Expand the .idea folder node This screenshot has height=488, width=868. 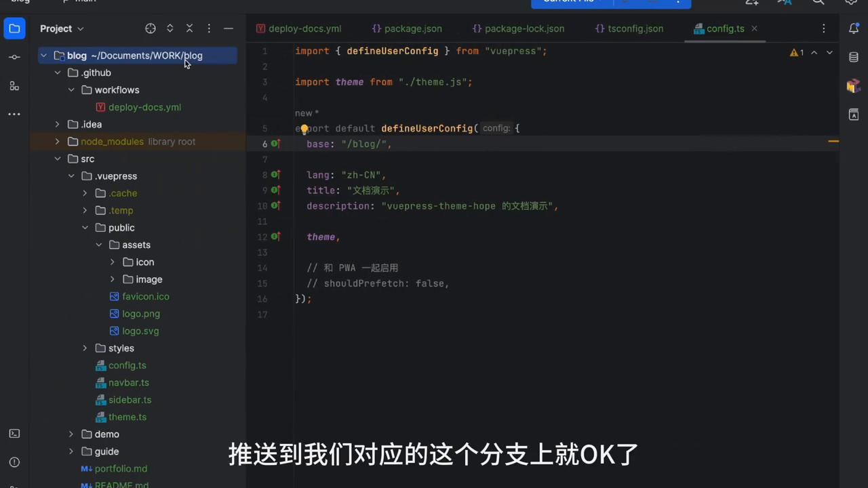[58, 124]
